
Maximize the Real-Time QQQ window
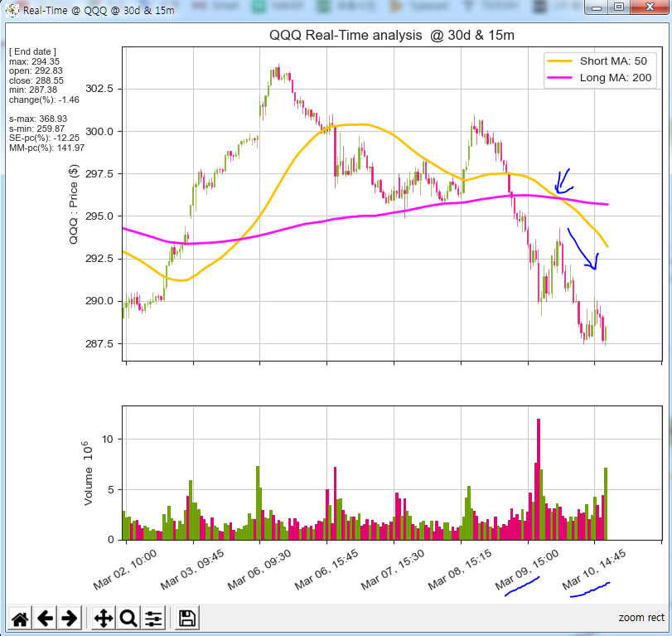tap(619, 7)
